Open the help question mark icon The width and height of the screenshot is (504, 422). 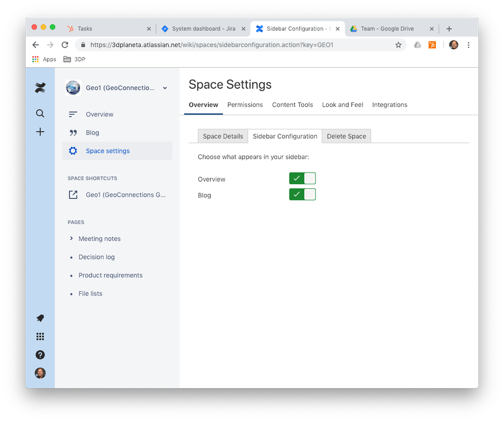point(40,355)
